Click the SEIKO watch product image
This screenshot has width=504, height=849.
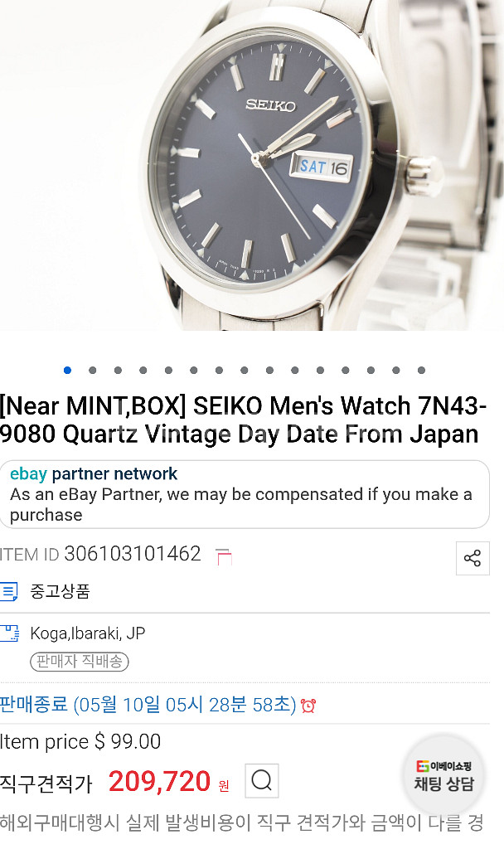[x=252, y=165]
